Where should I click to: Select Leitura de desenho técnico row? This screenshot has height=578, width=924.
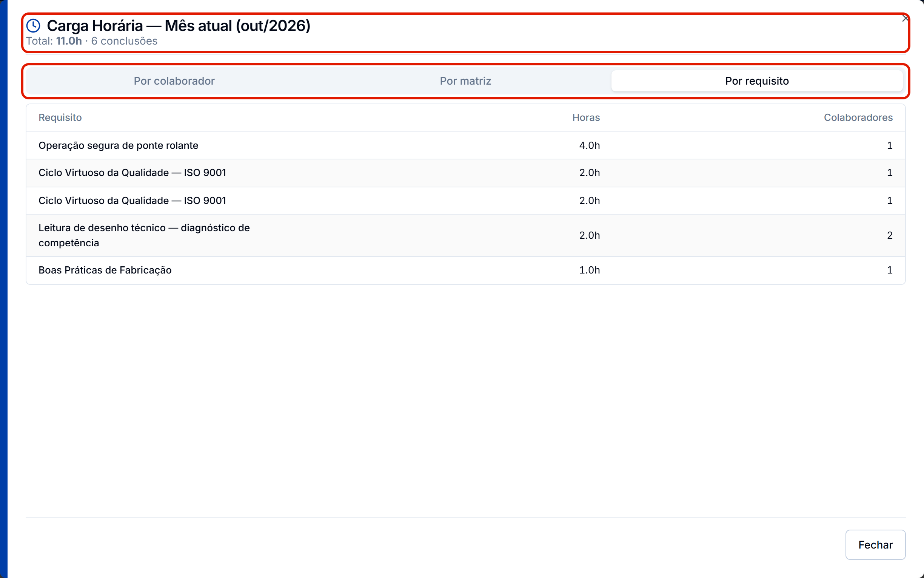[x=465, y=235]
